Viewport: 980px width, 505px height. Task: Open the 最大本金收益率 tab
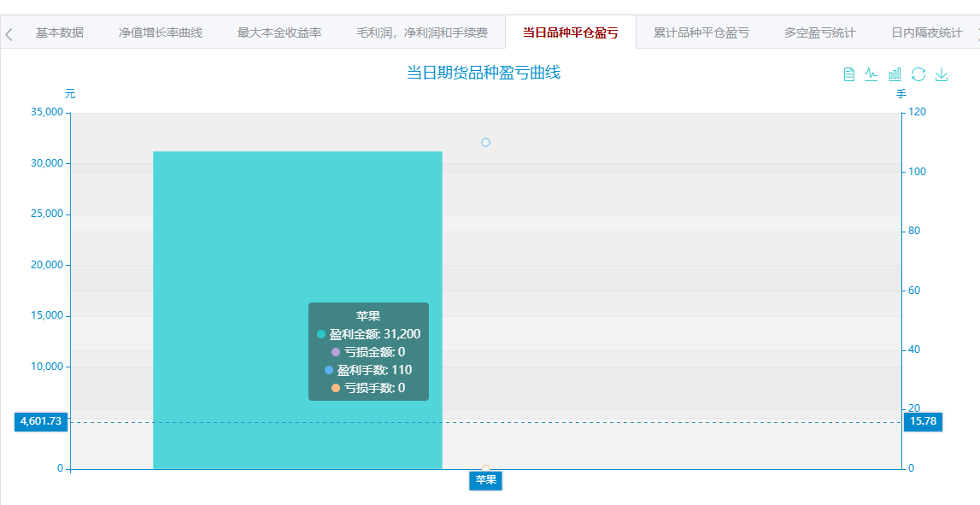[x=279, y=32]
